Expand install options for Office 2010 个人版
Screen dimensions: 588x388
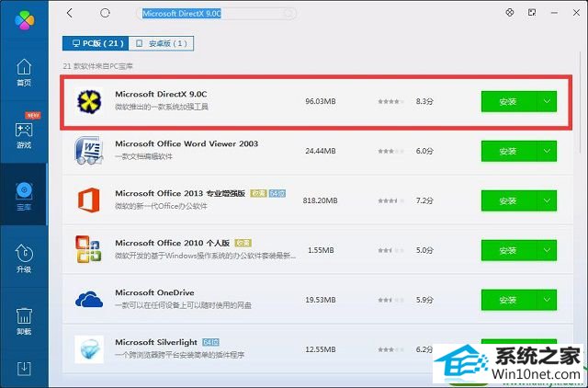click(548, 250)
